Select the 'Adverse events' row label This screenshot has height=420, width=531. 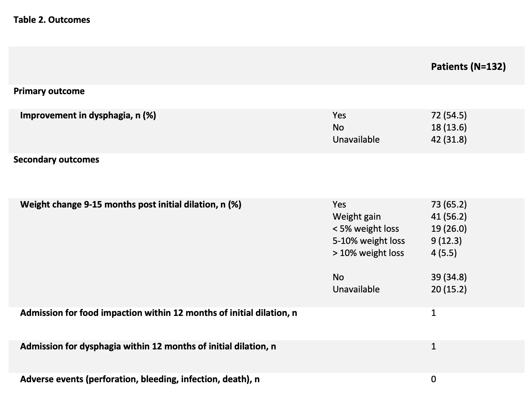click(x=140, y=379)
